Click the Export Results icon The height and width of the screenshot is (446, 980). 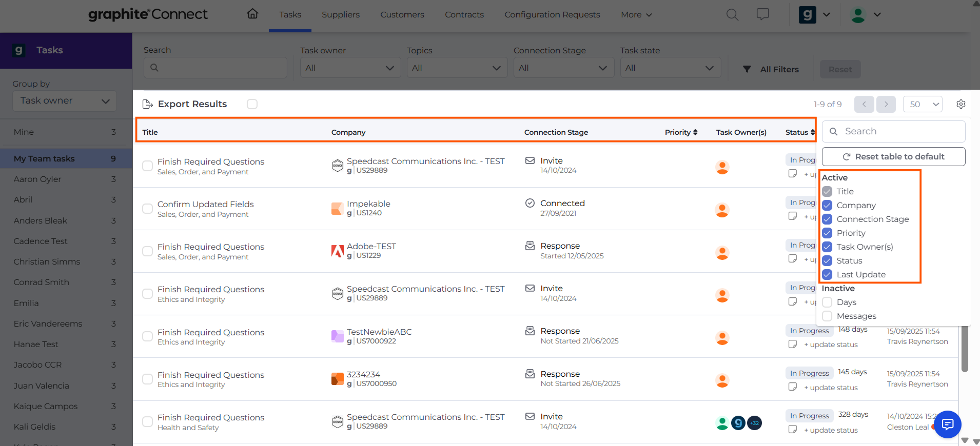tap(148, 104)
